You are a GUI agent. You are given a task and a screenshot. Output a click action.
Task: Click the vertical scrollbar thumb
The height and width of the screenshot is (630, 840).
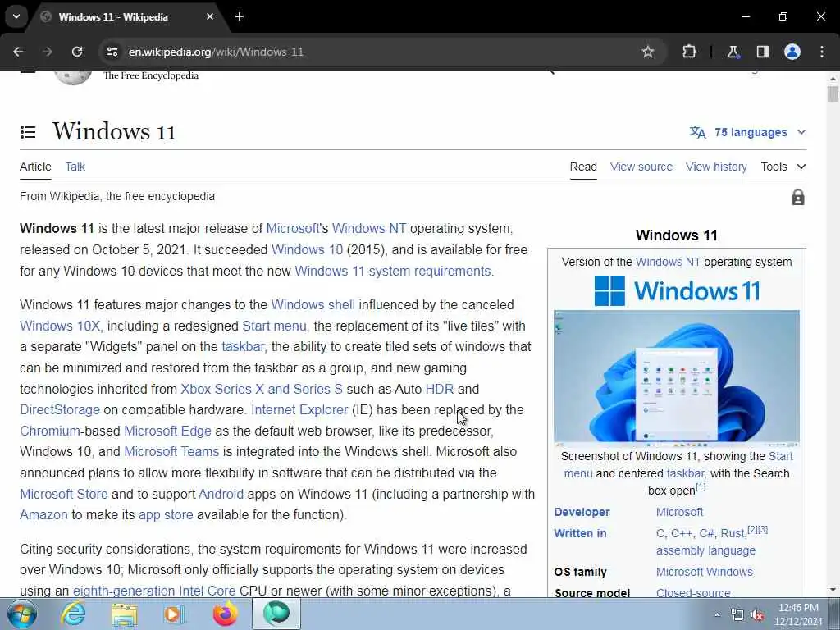click(x=833, y=94)
